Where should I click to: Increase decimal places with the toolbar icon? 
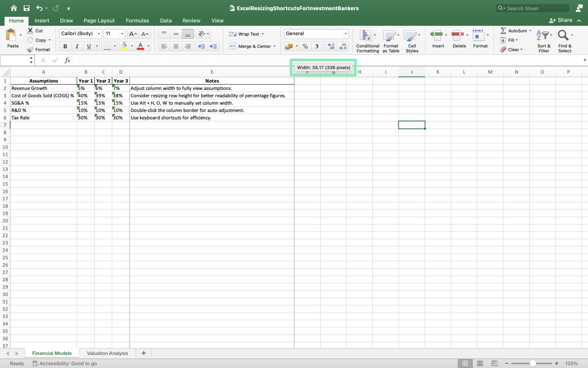331,46
